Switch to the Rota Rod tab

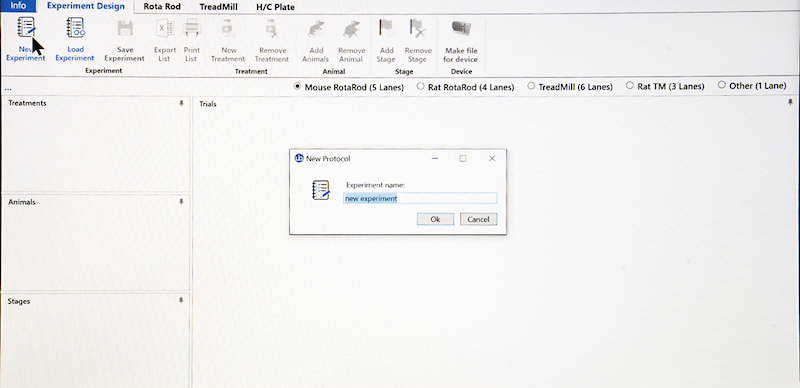(x=162, y=7)
